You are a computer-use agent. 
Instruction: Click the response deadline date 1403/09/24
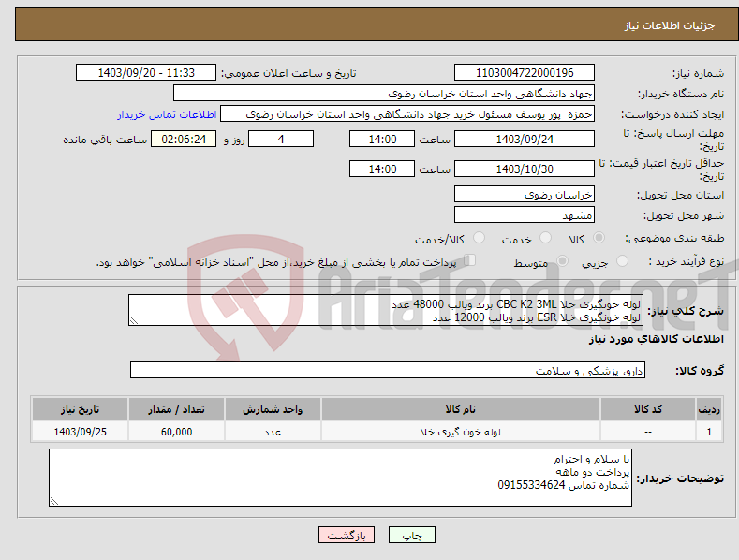[x=525, y=139]
